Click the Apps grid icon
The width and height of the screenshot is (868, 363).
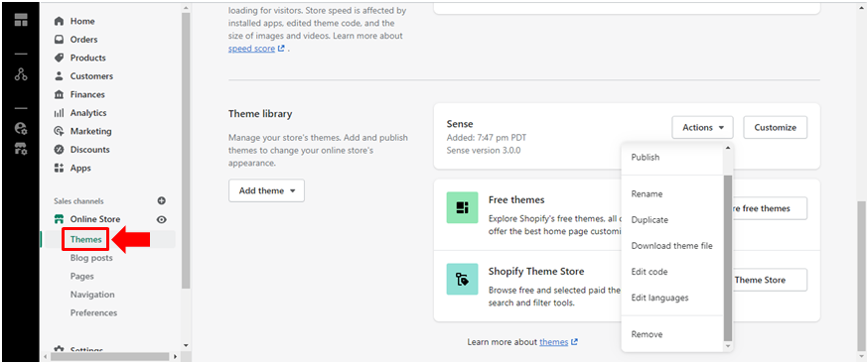[60, 168]
